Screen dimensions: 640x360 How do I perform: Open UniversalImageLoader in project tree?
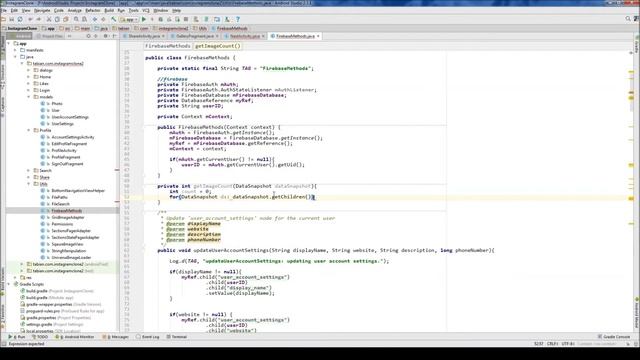click(x=71, y=258)
